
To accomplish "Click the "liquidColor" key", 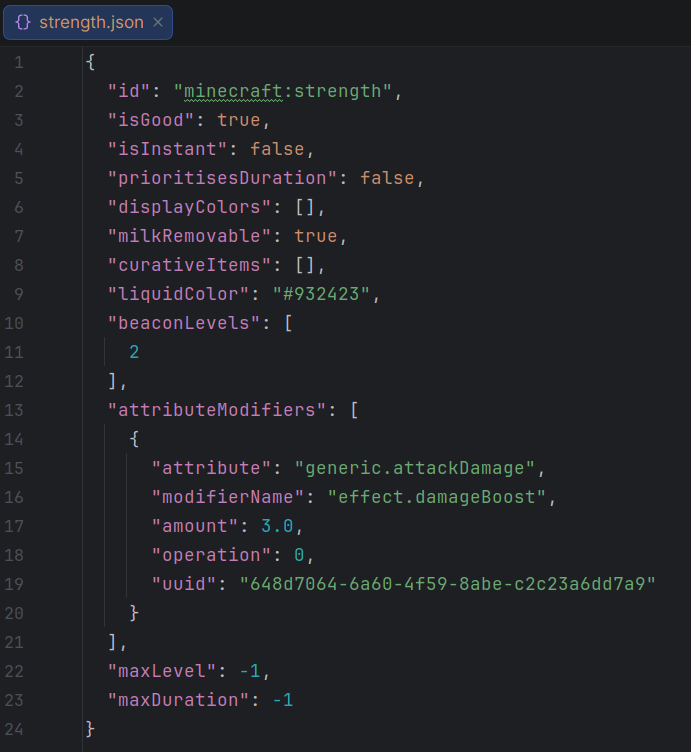I will [x=178, y=294].
